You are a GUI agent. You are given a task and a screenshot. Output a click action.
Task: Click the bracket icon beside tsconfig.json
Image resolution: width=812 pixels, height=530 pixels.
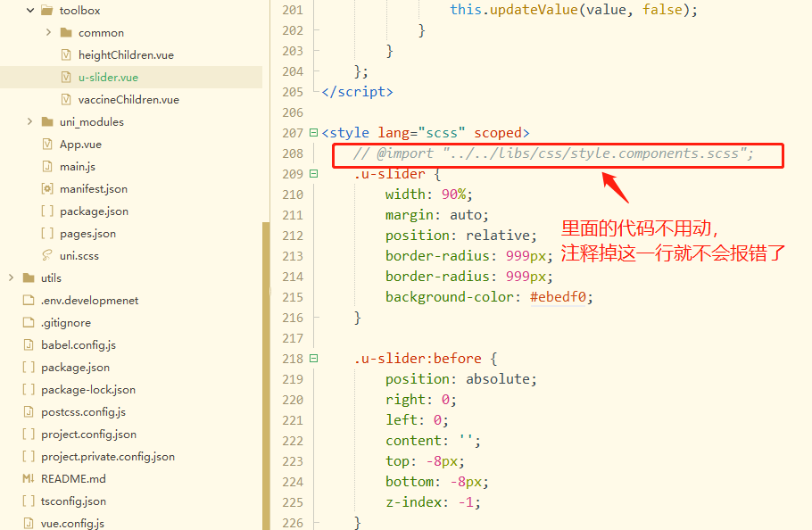click(x=27, y=501)
